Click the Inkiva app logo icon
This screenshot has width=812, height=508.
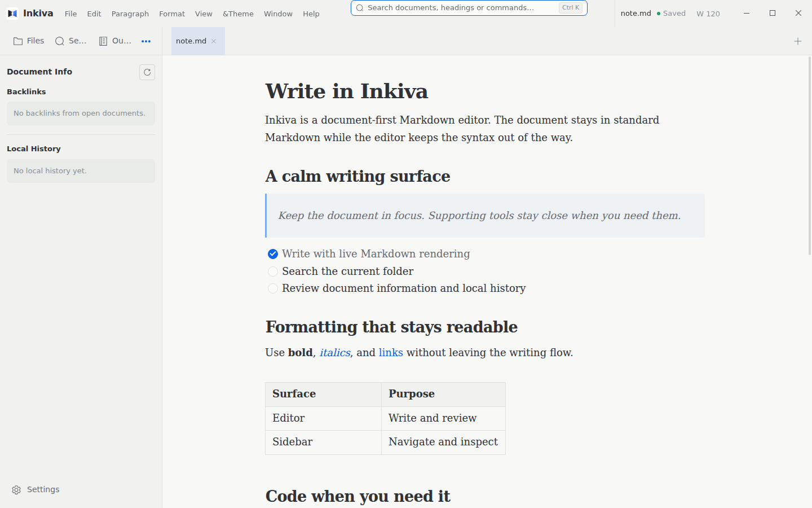point(12,13)
